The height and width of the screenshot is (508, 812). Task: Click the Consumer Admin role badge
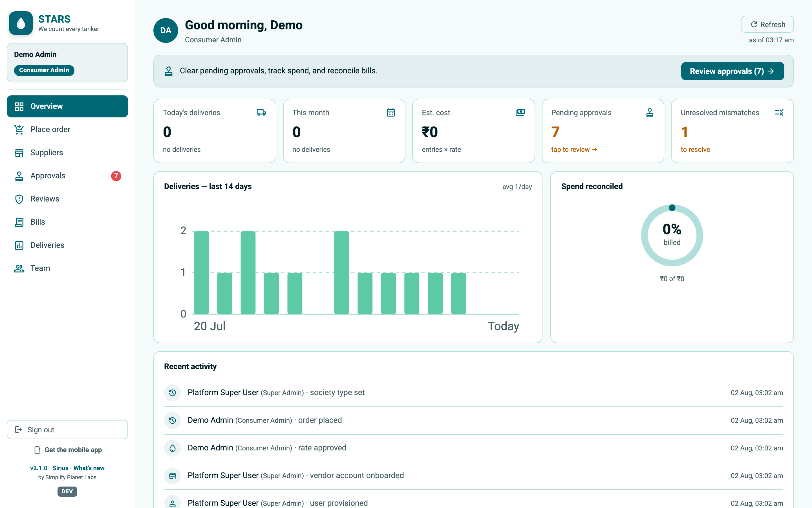[44, 70]
